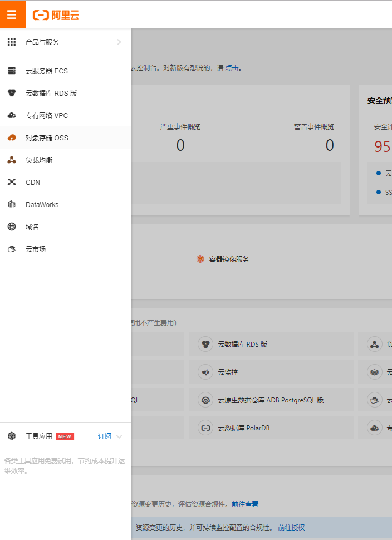Viewport: 392px width, 540px height.
Task: Expand the 工具应用 dropdown chevron
Action: (x=119, y=436)
